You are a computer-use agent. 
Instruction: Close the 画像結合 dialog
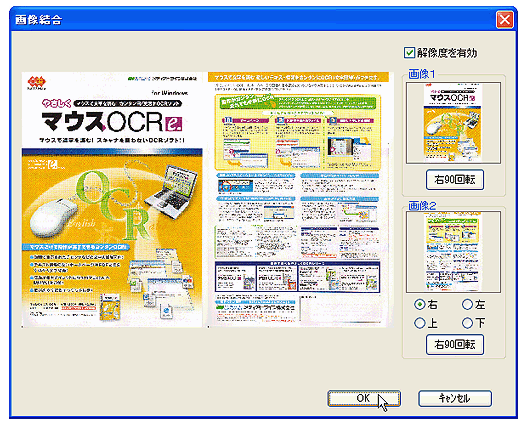505,19
